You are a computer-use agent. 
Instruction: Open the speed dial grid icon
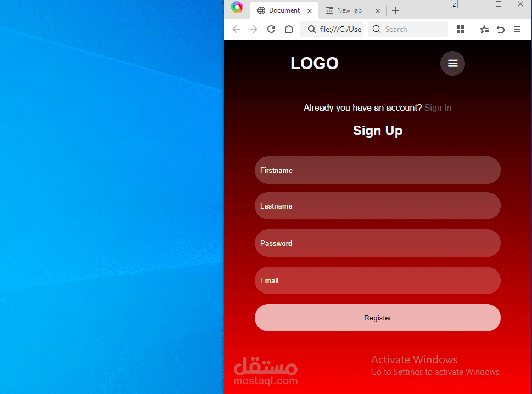coord(461,29)
